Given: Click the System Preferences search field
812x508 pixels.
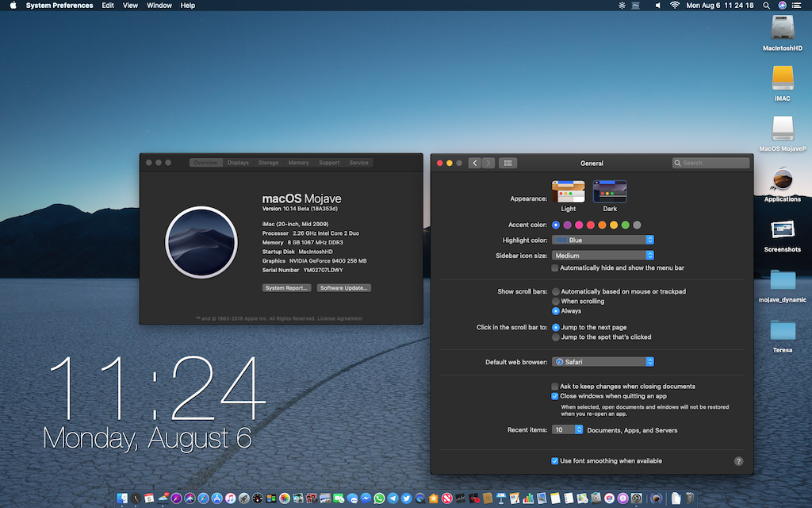Looking at the screenshot, I should click(710, 163).
